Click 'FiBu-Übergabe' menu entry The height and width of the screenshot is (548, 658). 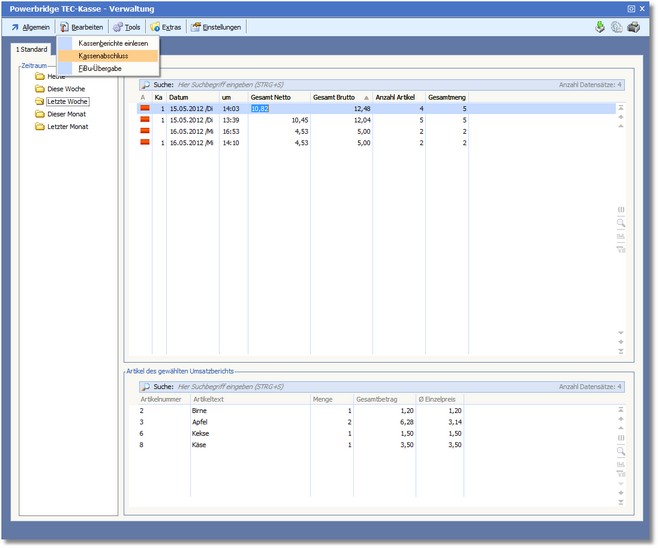pyautogui.click(x=100, y=69)
